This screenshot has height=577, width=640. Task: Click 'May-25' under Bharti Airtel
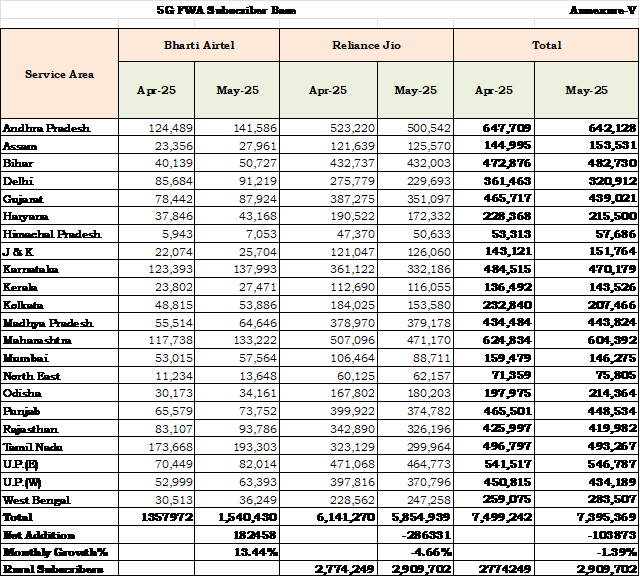click(237, 90)
